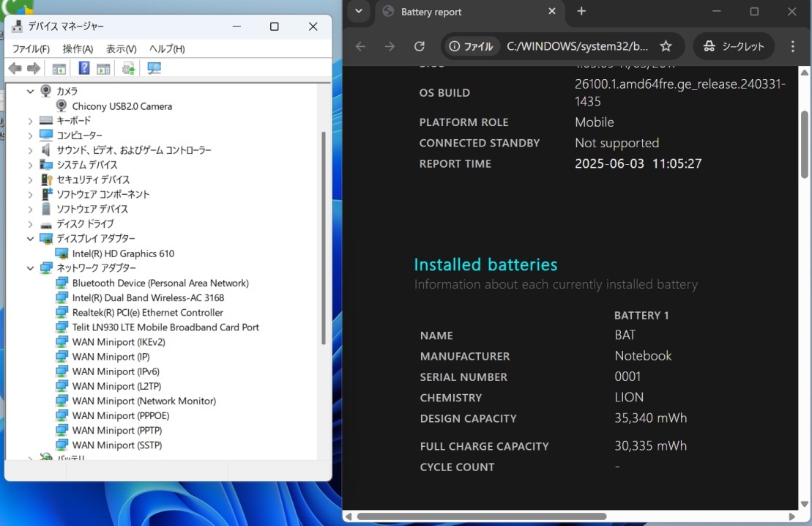Open the ファイル(F) menu
This screenshot has height=526, width=812.
31,48
